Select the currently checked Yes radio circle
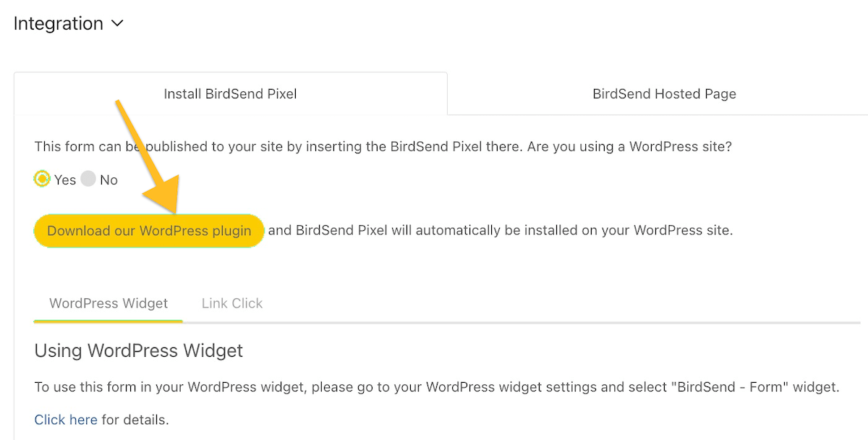Image resolution: width=868 pixels, height=440 pixels. click(x=42, y=178)
